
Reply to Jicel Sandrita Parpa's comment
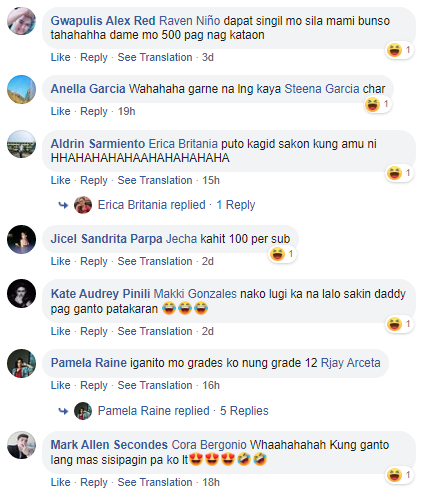[94, 261]
